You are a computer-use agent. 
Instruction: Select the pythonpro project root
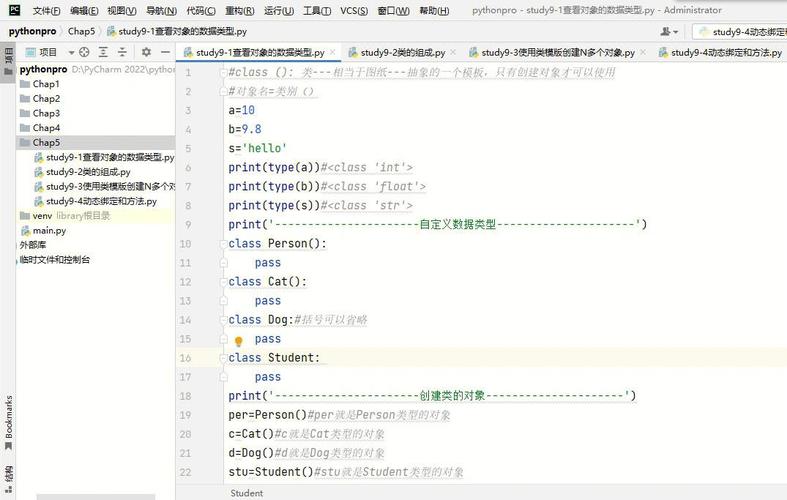click(96, 69)
